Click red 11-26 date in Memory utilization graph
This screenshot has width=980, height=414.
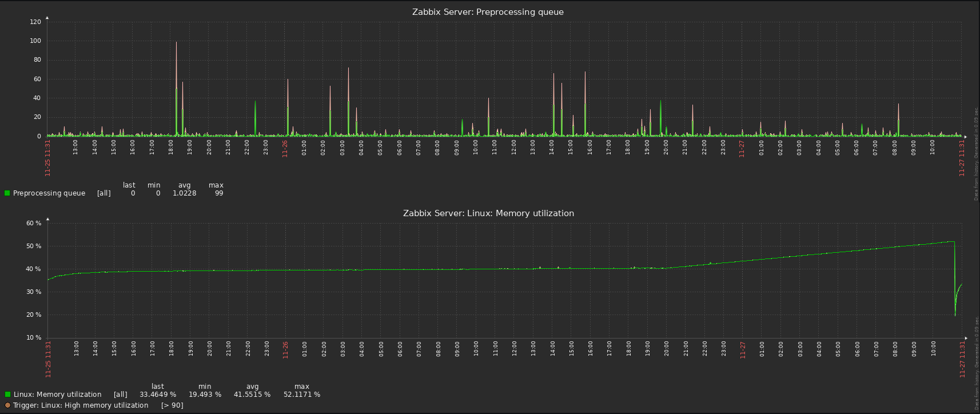pos(285,350)
